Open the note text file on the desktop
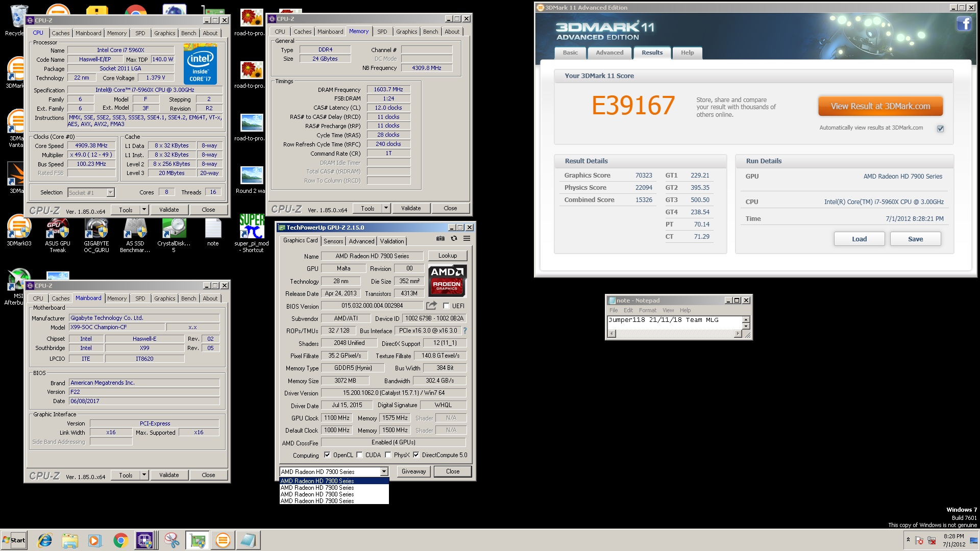Screen dimensions: 980x551 (x=213, y=232)
